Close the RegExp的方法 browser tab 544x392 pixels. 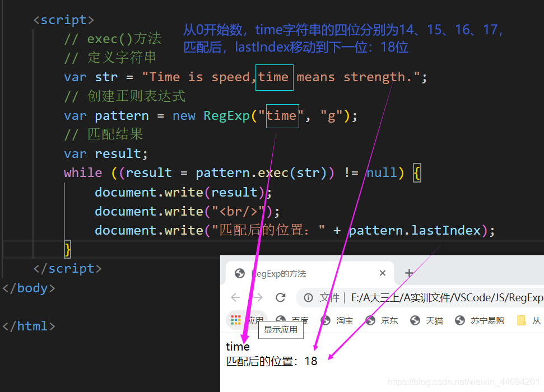click(x=383, y=273)
